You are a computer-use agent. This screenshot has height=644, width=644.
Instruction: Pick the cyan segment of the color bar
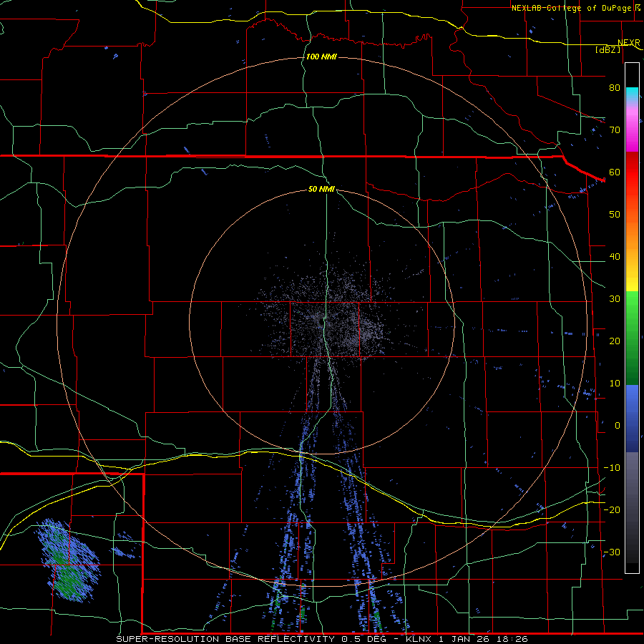click(x=632, y=94)
